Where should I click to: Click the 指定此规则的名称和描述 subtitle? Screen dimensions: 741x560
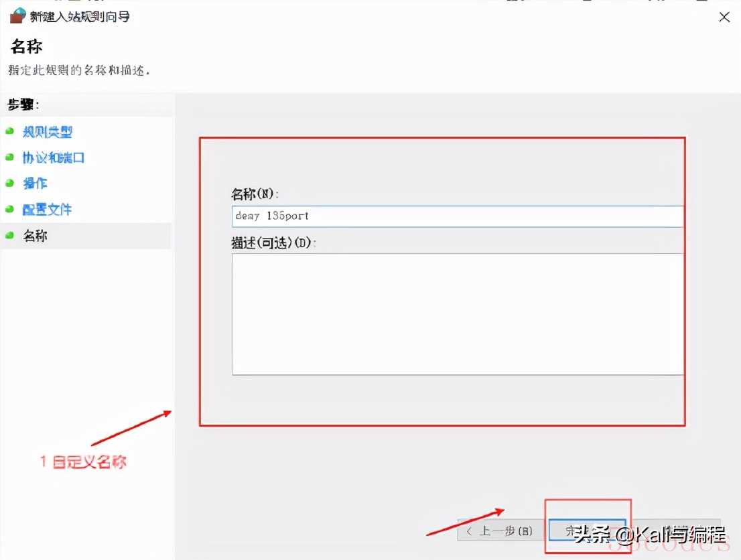click(79, 70)
